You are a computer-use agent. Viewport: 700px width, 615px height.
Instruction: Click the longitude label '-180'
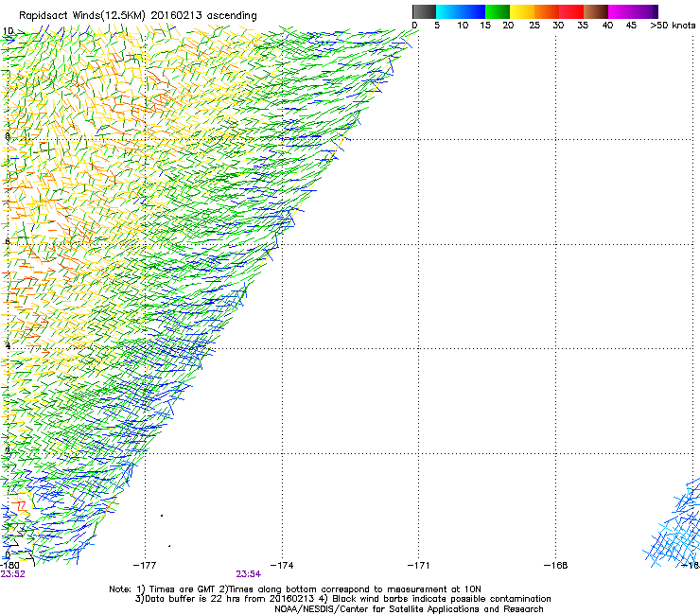[9, 566]
